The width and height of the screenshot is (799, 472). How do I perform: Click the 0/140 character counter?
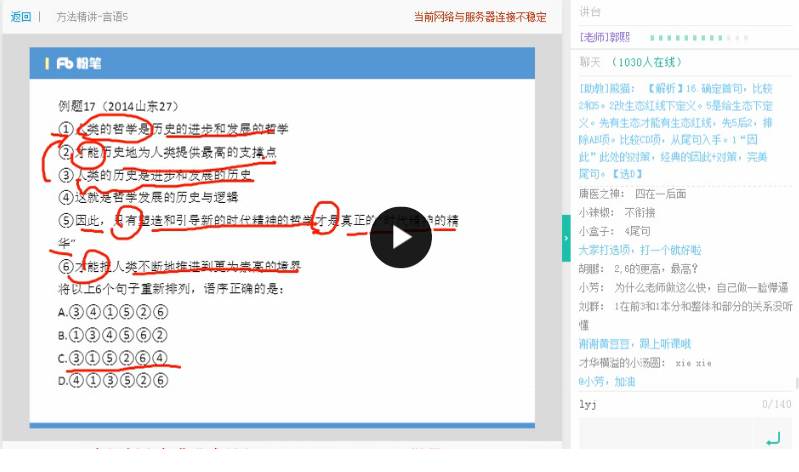pos(777,405)
